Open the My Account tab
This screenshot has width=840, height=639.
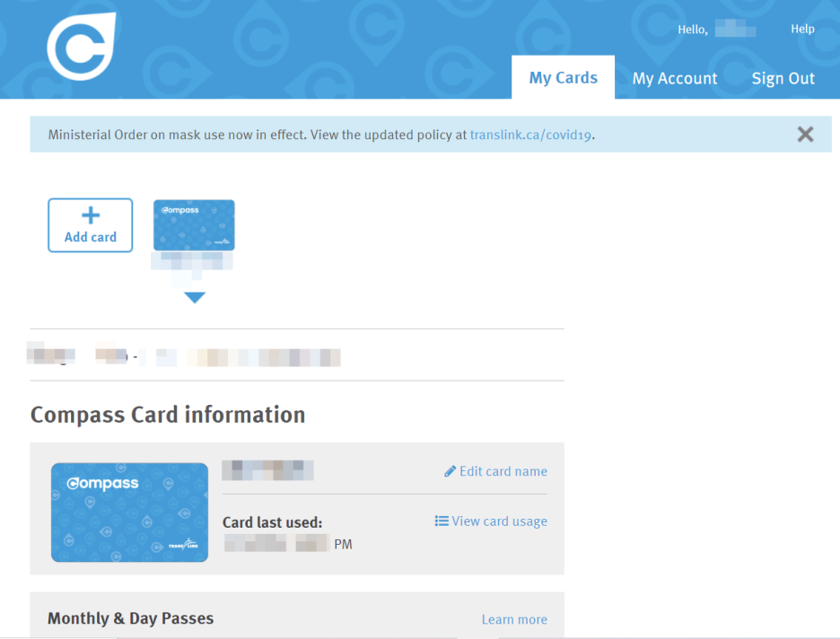coord(675,78)
